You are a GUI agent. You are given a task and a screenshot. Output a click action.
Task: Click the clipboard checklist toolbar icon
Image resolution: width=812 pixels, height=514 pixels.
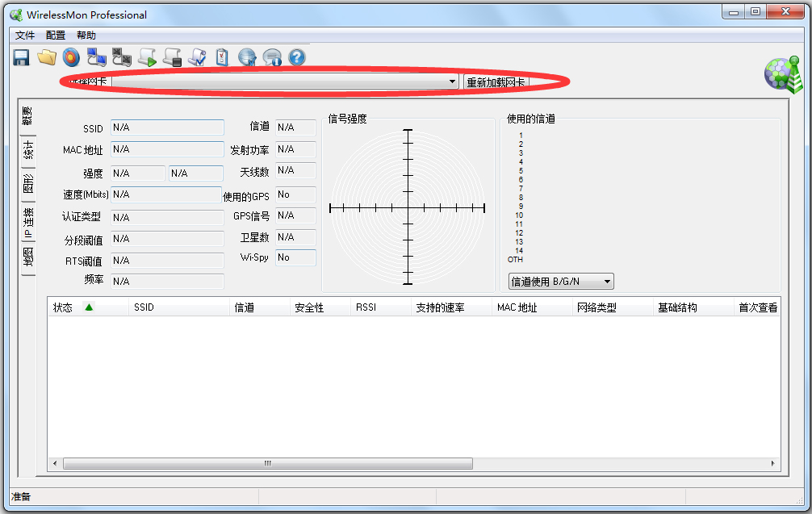click(x=222, y=57)
